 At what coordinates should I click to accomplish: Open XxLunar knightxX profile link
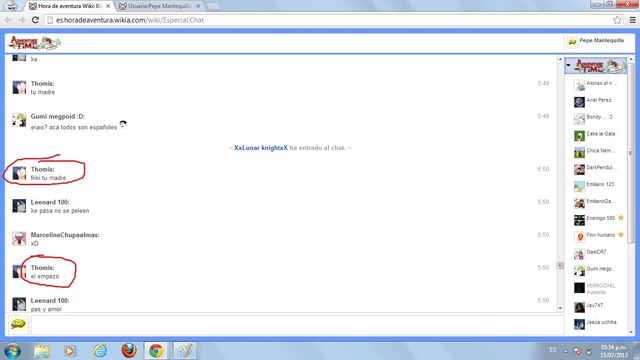point(261,148)
